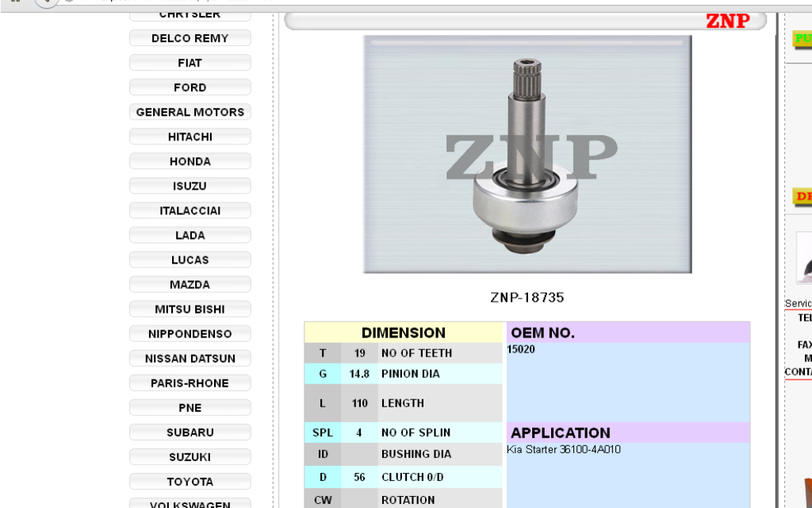
Task: Select the NIPPONDENSO brand button
Action: (x=190, y=334)
